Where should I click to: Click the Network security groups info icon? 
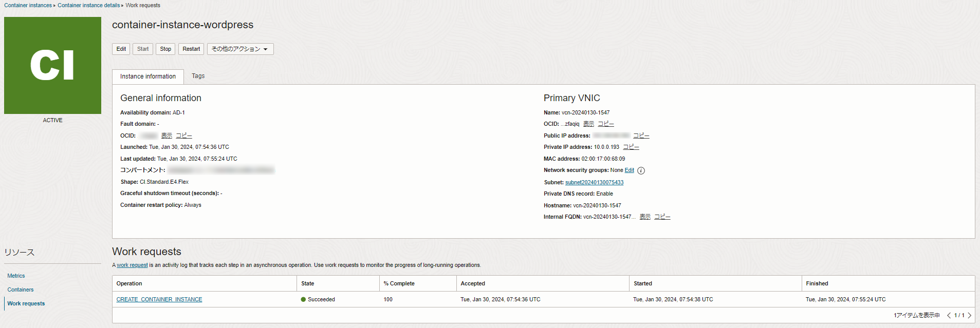[641, 171]
